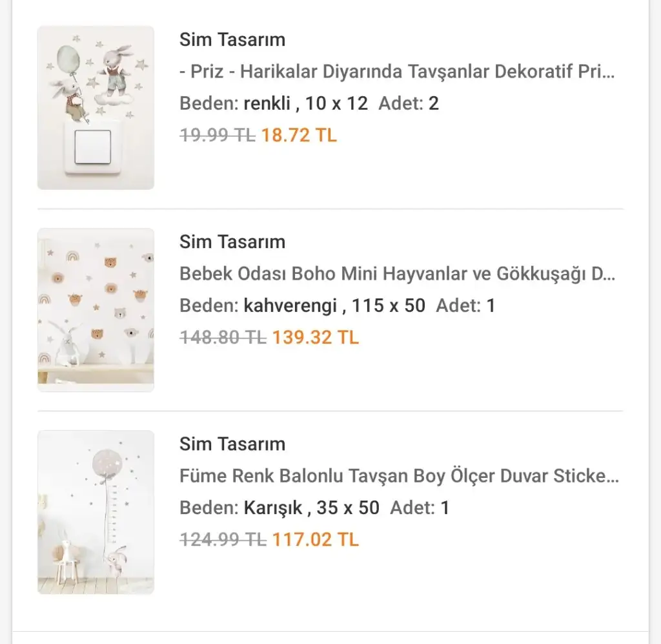661x644 pixels.
Task: Click the discounted 139.32 TL price
Action: click(x=315, y=338)
